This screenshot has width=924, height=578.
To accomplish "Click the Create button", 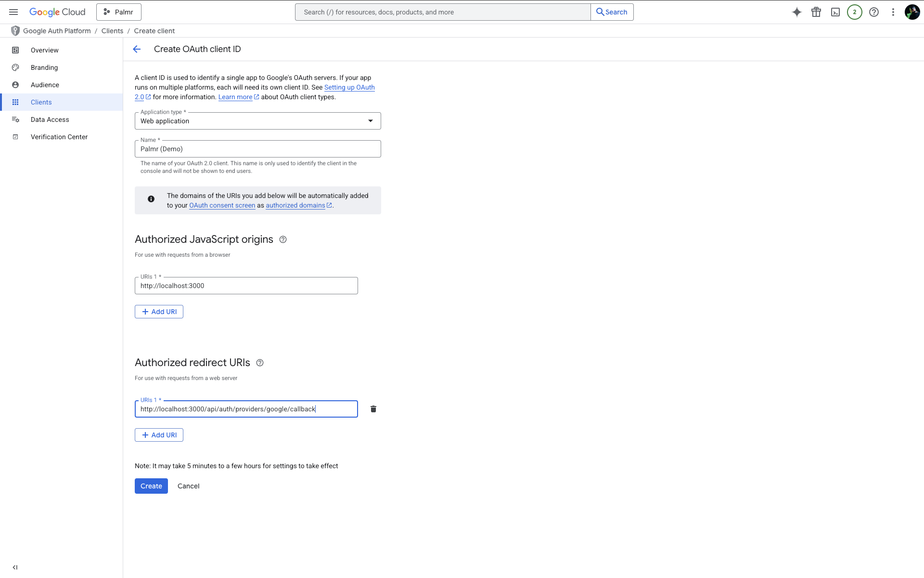I will coord(151,486).
